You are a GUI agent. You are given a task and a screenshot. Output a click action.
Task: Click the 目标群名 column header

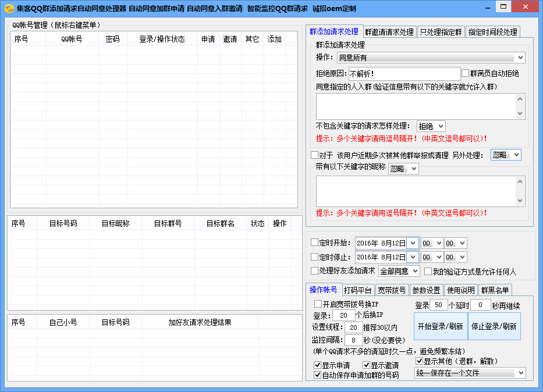(x=221, y=223)
